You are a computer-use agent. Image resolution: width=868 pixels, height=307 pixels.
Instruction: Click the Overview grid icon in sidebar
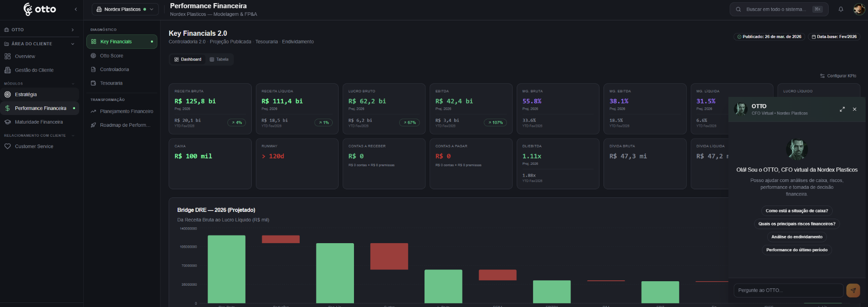tap(8, 57)
